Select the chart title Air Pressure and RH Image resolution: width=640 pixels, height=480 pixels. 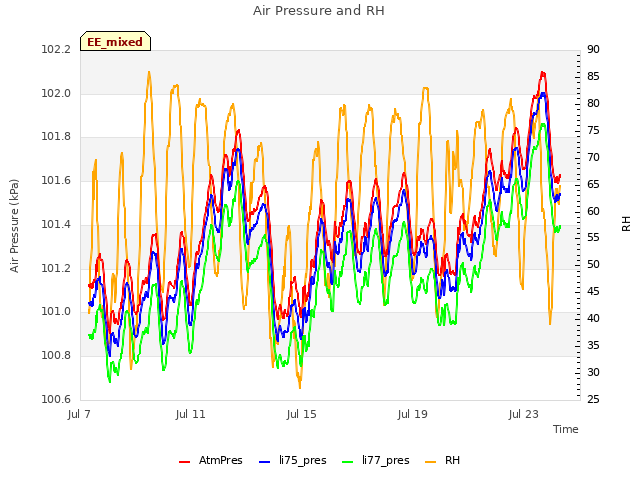(x=319, y=11)
